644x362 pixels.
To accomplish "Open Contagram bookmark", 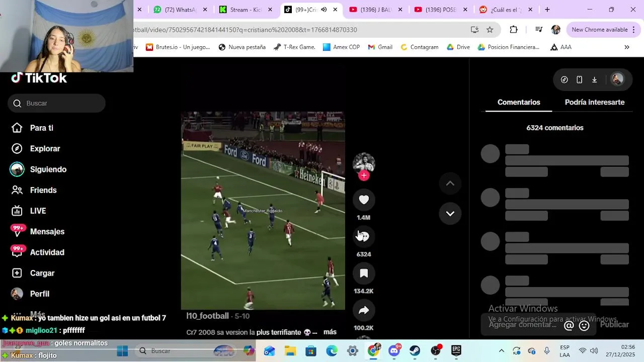I will point(419,47).
